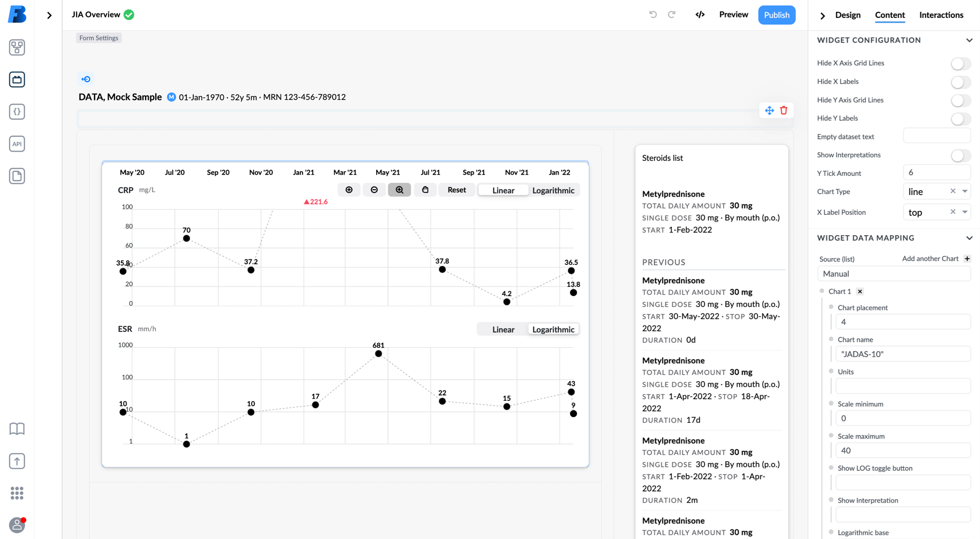Click the Source Manual field
The width and height of the screenshot is (980, 539).
point(894,274)
